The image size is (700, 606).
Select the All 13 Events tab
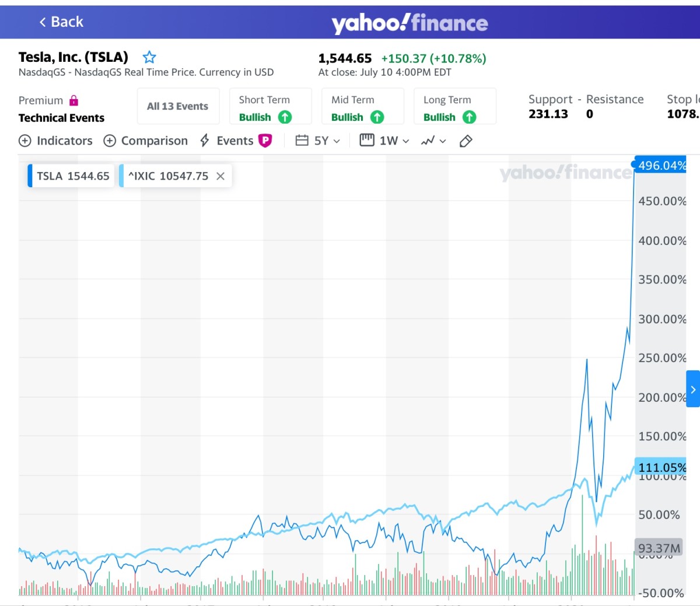(178, 106)
